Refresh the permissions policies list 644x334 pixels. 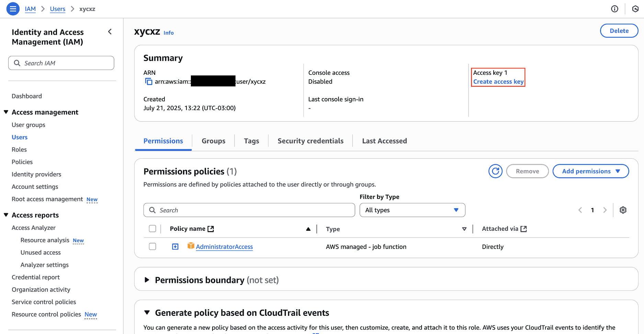pos(495,171)
